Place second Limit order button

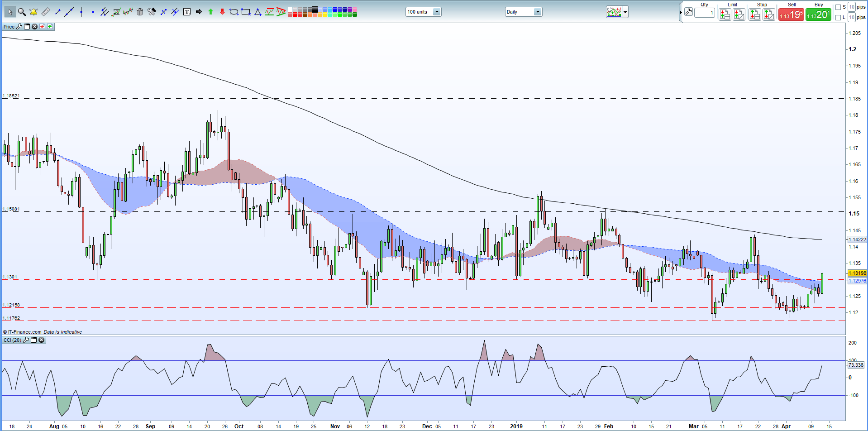pyautogui.click(x=739, y=14)
